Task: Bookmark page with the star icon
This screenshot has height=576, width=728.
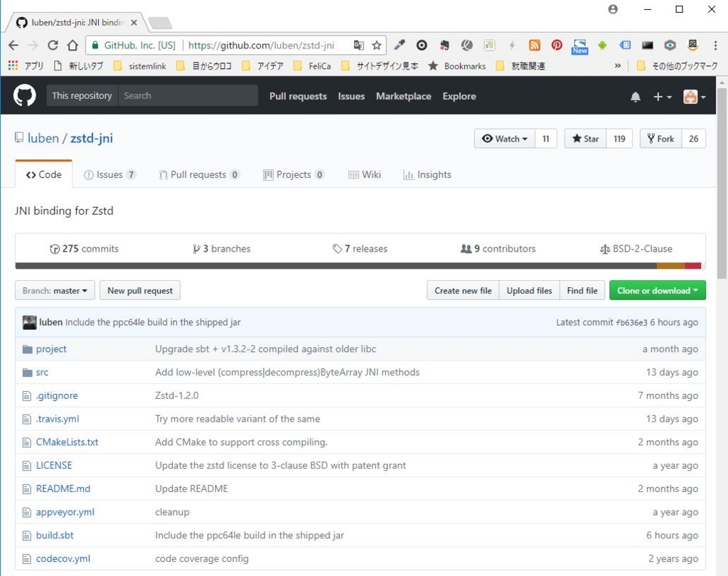Action: (377, 45)
